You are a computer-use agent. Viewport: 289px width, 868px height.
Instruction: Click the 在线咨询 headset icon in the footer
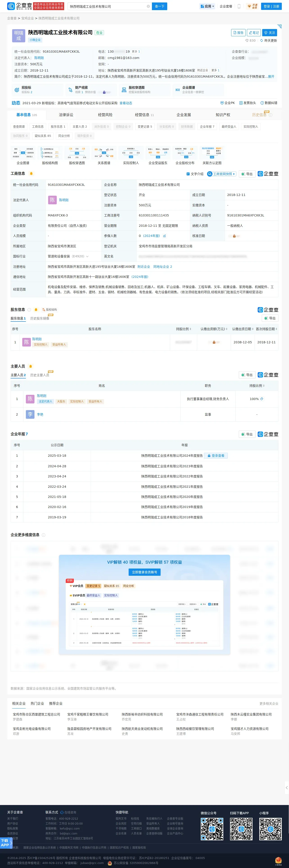coord(62,812)
